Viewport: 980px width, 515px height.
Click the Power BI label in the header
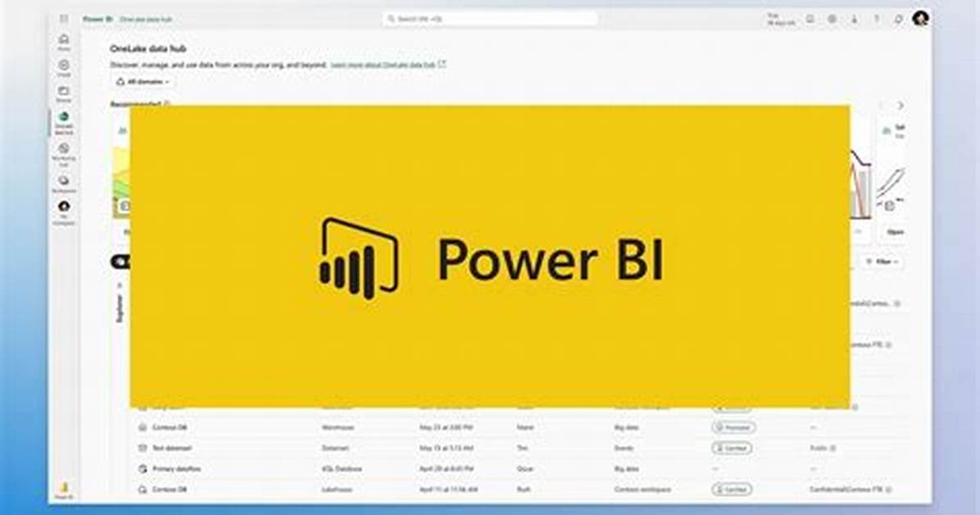[98, 20]
